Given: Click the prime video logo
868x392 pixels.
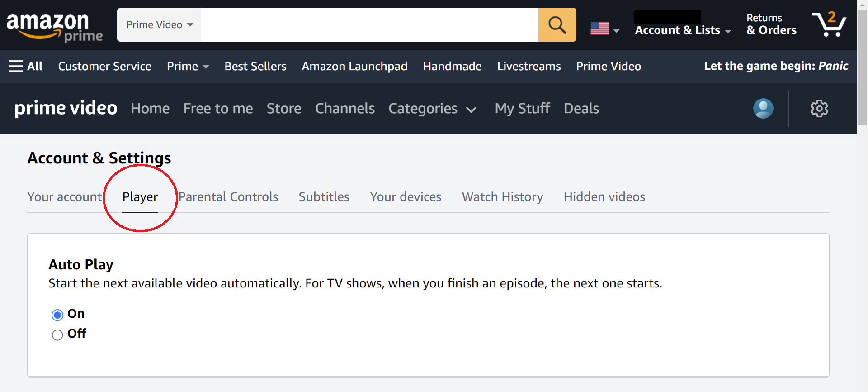Looking at the screenshot, I should (x=66, y=109).
